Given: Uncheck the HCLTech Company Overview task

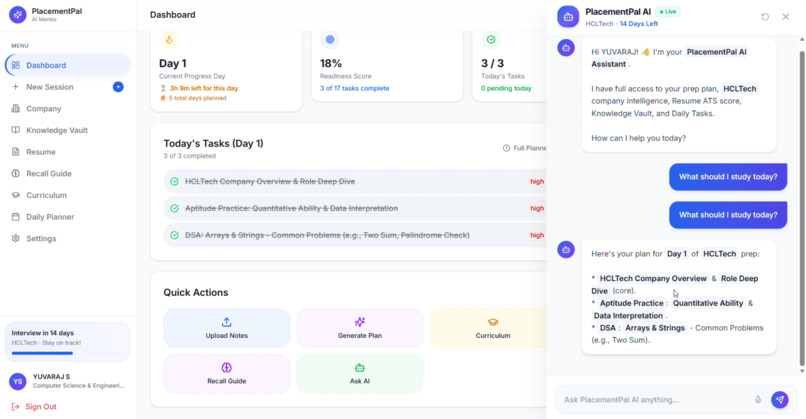Looking at the screenshot, I should pyautogui.click(x=174, y=181).
